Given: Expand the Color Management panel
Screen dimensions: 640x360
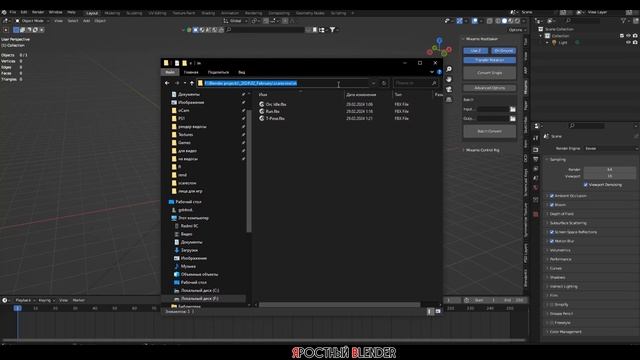Looking at the screenshot, I should coord(565,332).
